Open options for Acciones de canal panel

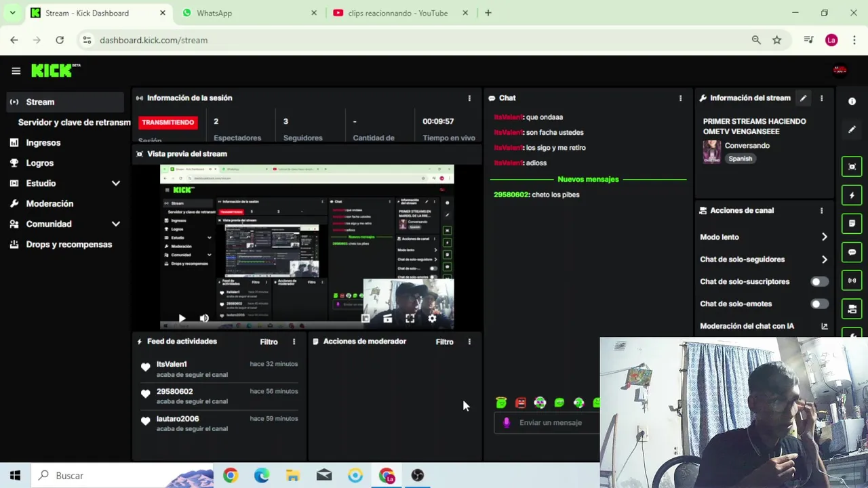(x=821, y=211)
